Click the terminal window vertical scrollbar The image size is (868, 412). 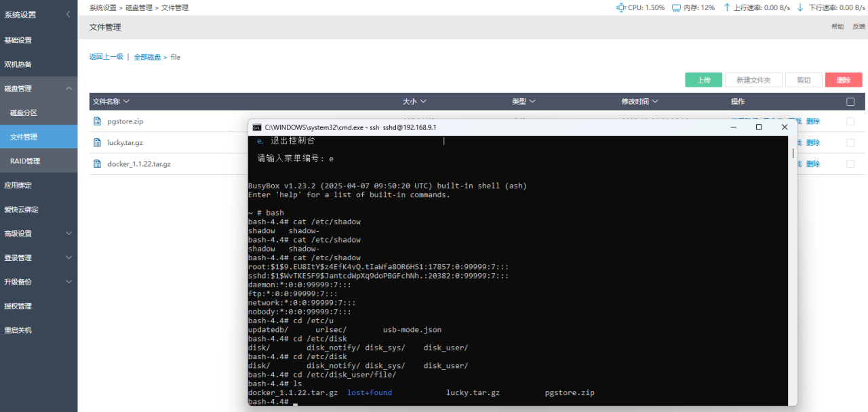coord(793,153)
